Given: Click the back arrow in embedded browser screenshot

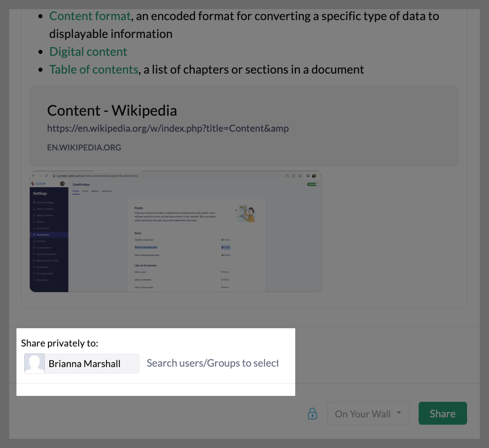Looking at the screenshot, I should [34, 176].
